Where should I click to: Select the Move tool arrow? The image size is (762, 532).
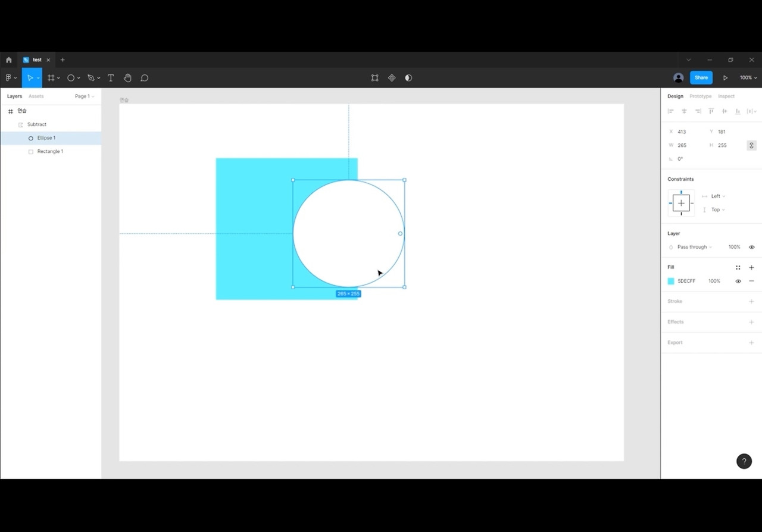(30, 78)
